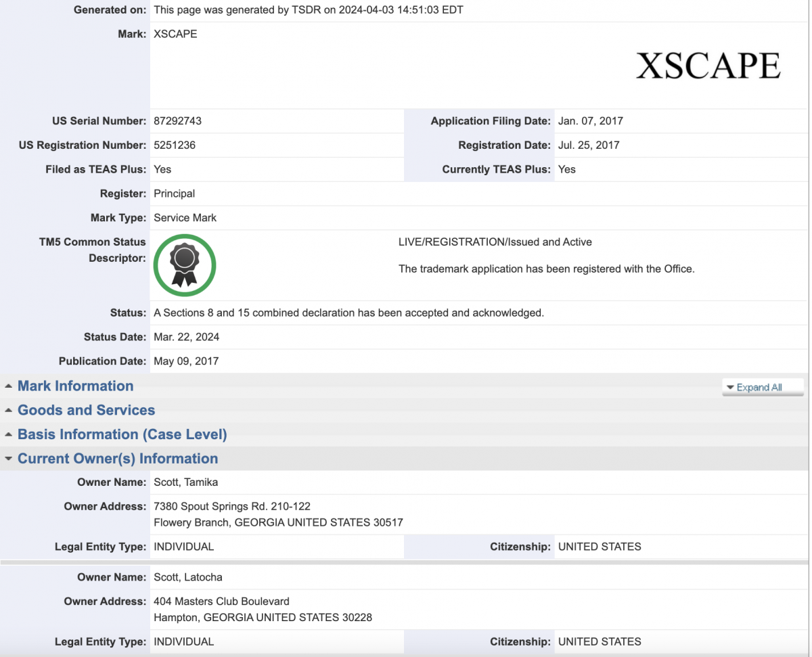The width and height of the screenshot is (812, 657).
Task: Open the Goods and Services section heading
Action: (x=86, y=411)
